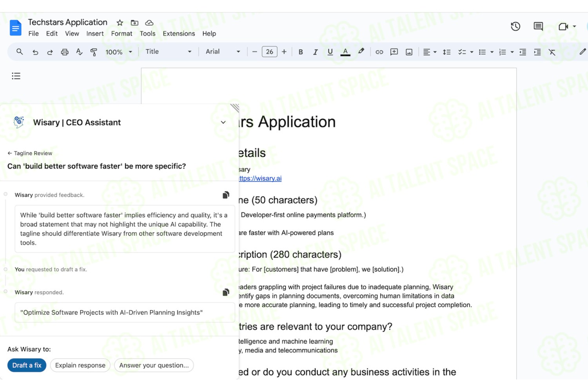Screen dimensions: 588x392
Task: Toggle bold formatting
Action: [x=301, y=52]
